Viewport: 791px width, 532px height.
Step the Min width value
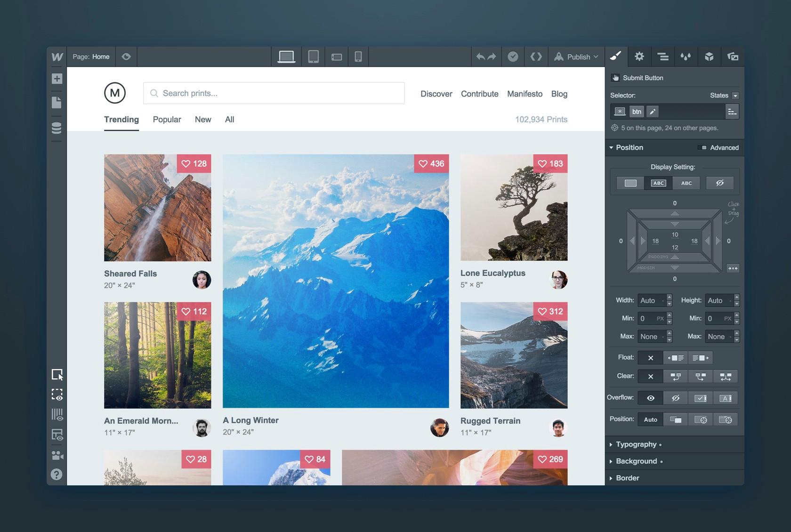click(x=669, y=318)
